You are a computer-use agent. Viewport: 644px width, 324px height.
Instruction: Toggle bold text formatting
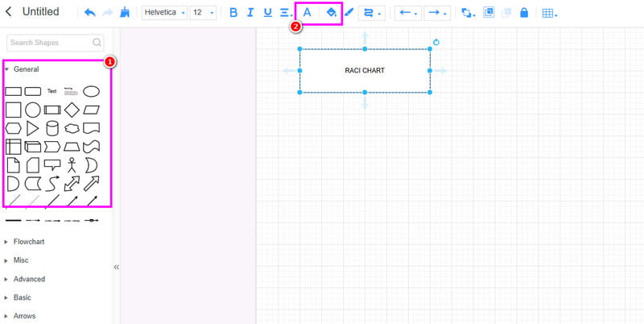point(233,13)
